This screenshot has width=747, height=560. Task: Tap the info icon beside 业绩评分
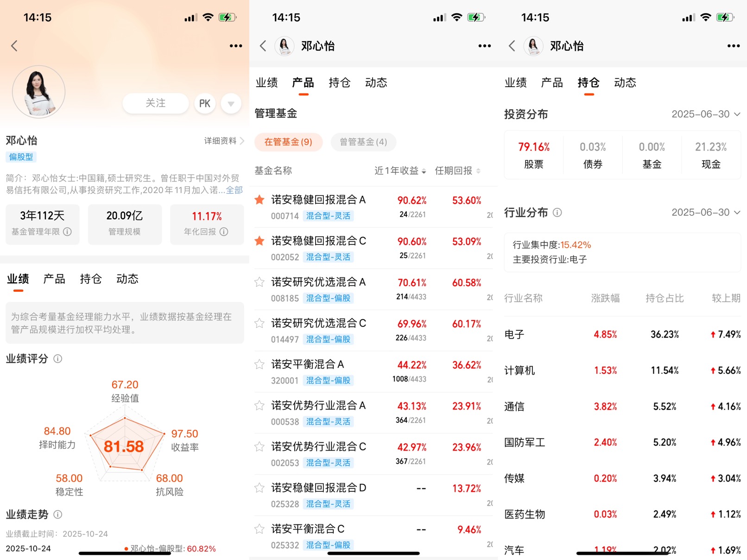pyautogui.click(x=58, y=359)
